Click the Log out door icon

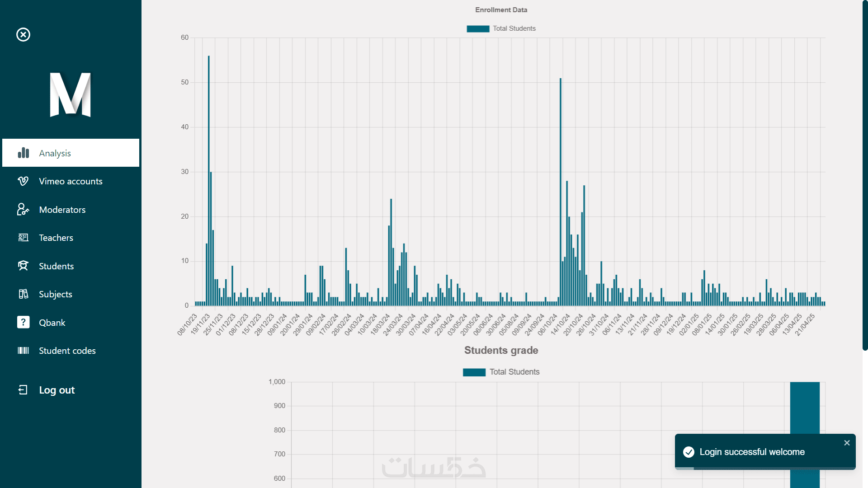point(23,390)
